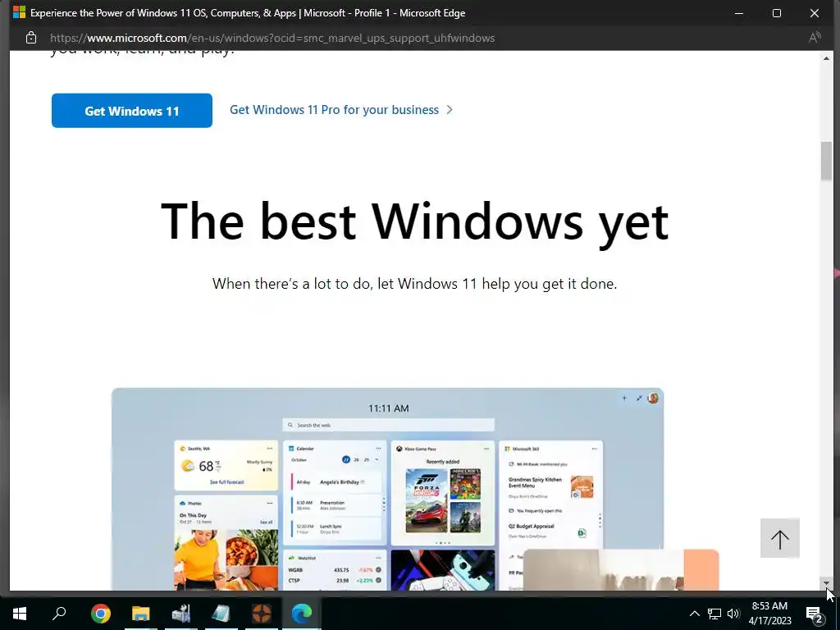The width and height of the screenshot is (840, 630).
Task: Open Get Windows 11 Pro for your business link
Action: 341,110
